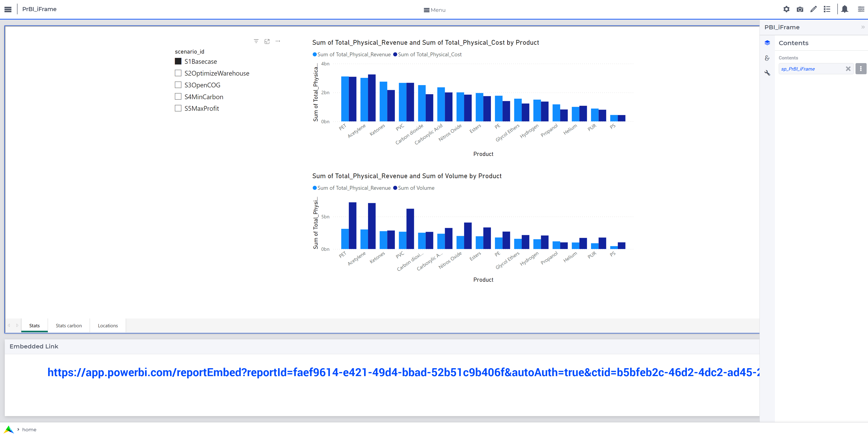Image resolution: width=868 pixels, height=434 pixels.
Task: Clear the sp_PrBI_iFrame input field
Action: pos(848,69)
